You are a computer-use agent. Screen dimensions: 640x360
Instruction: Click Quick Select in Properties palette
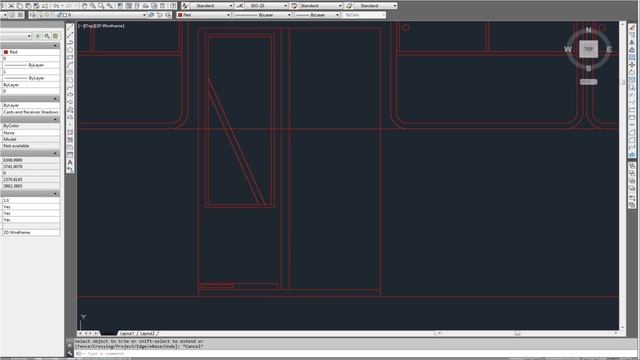[56, 36]
